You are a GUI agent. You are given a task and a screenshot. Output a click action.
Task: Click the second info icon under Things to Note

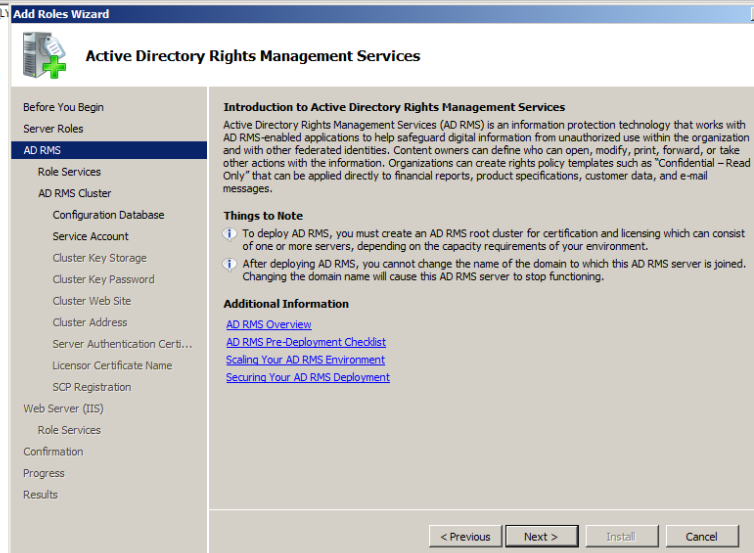click(231, 265)
